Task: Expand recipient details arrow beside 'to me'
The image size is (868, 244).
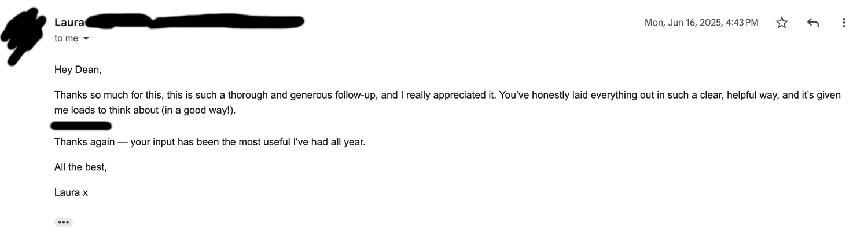Action: (86, 38)
